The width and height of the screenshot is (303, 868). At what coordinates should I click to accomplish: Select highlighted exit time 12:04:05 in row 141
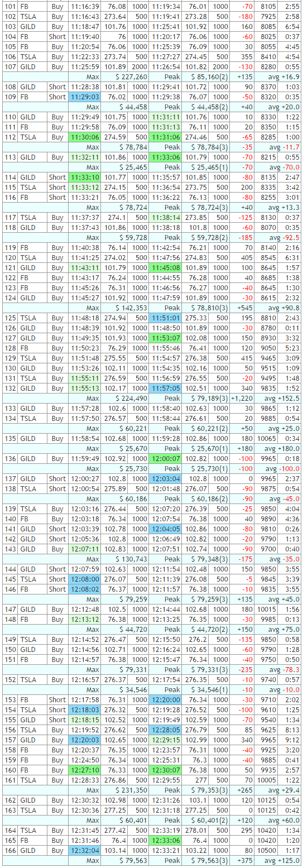pos(165,529)
